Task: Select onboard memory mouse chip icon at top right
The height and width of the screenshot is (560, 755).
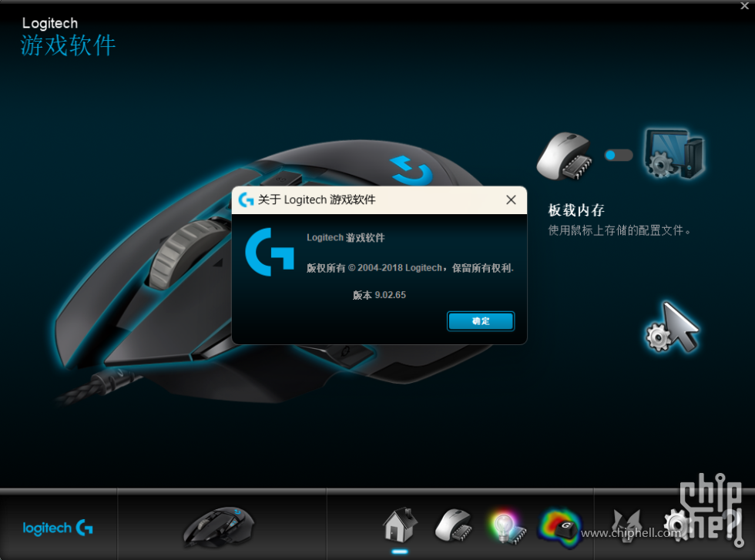Action: click(565, 156)
